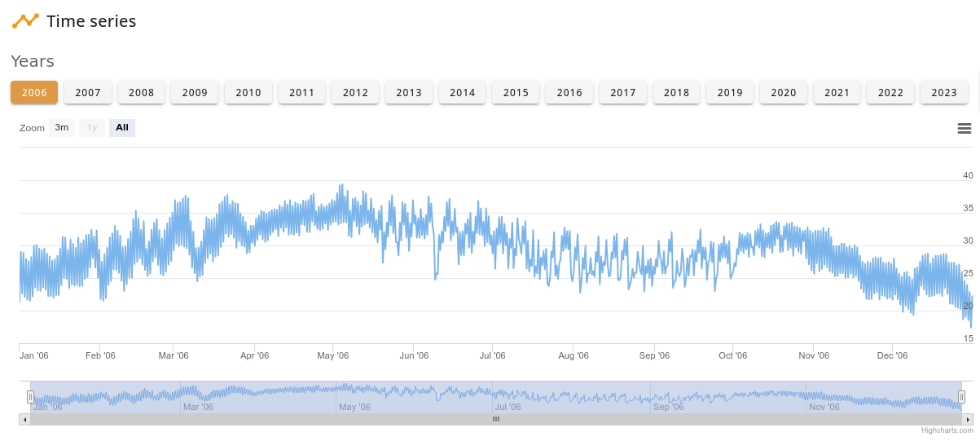
Task: Choose the 2015 year button
Action: (x=516, y=92)
